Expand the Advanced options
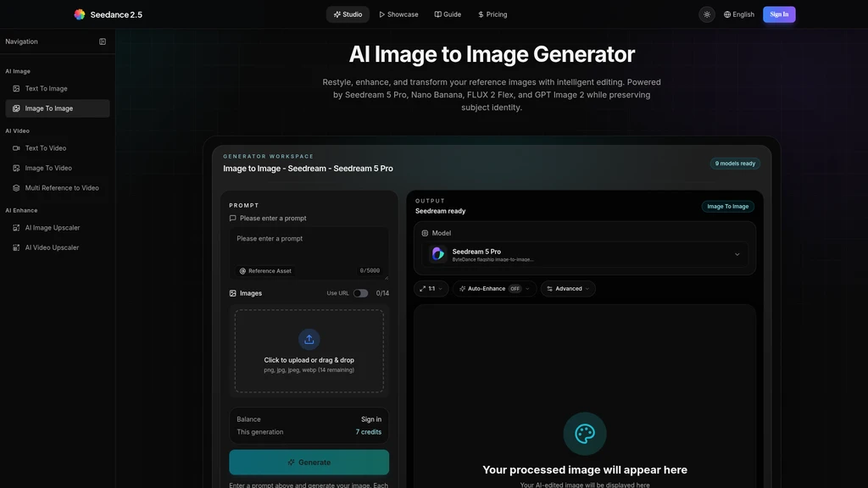Image resolution: width=868 pixels, height=488 pixels. [x=568, y=289]
